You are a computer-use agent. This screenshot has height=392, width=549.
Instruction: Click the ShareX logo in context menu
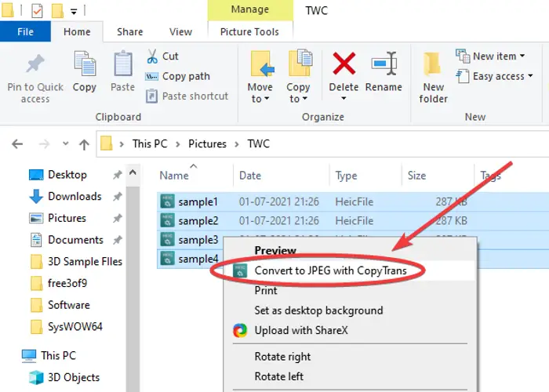pyautogui.click(x=240, y=330)
